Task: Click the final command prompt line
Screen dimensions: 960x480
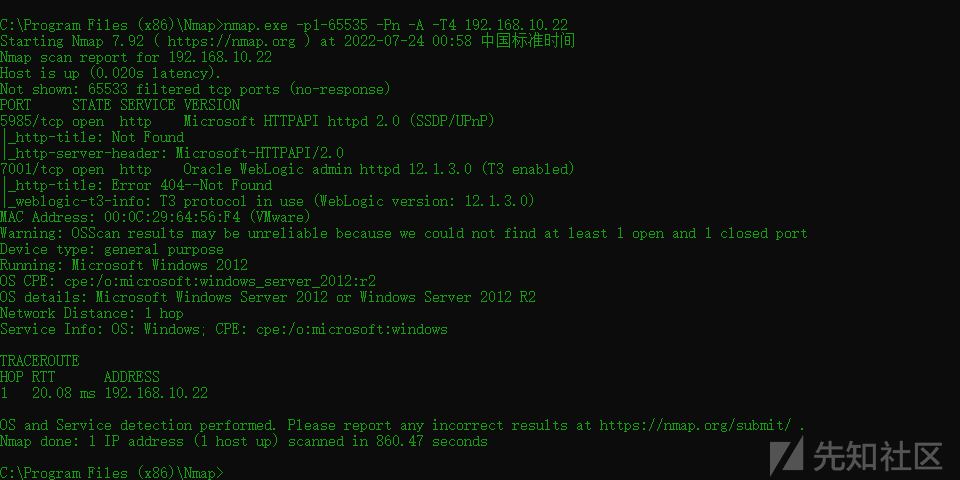Action: point(112,473)
